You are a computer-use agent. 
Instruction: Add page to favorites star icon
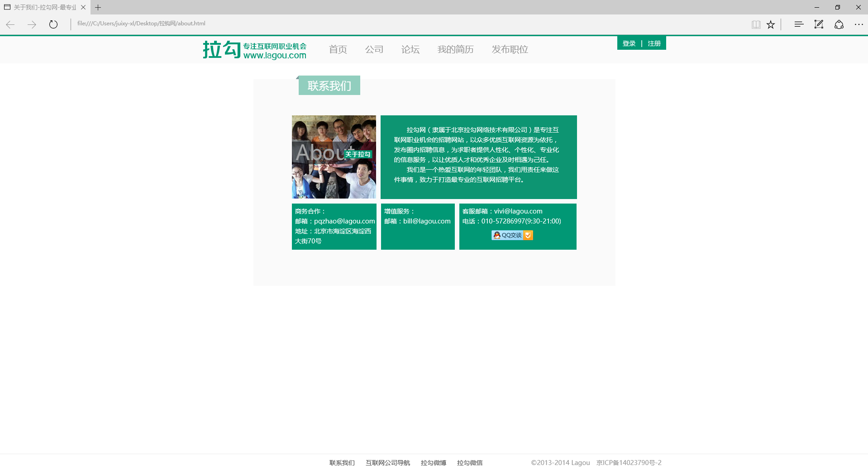(771, 24)
